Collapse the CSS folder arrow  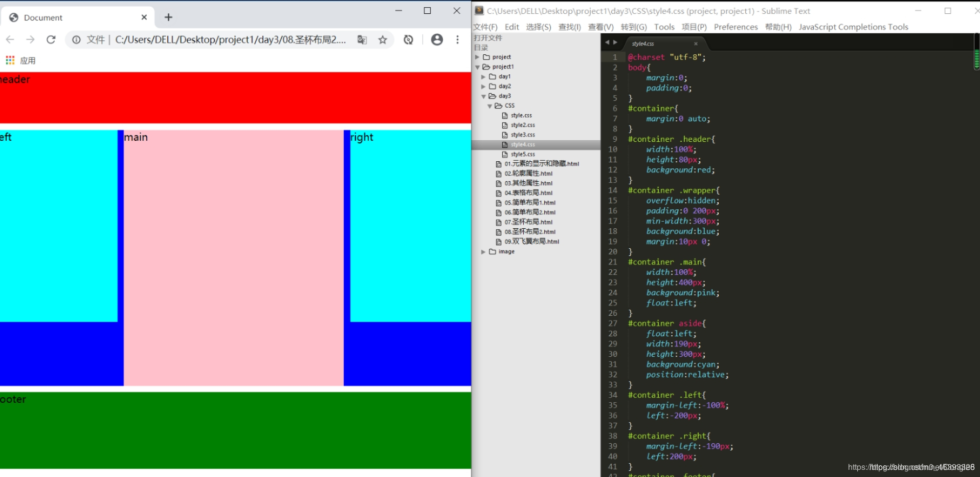pos(489,105)
